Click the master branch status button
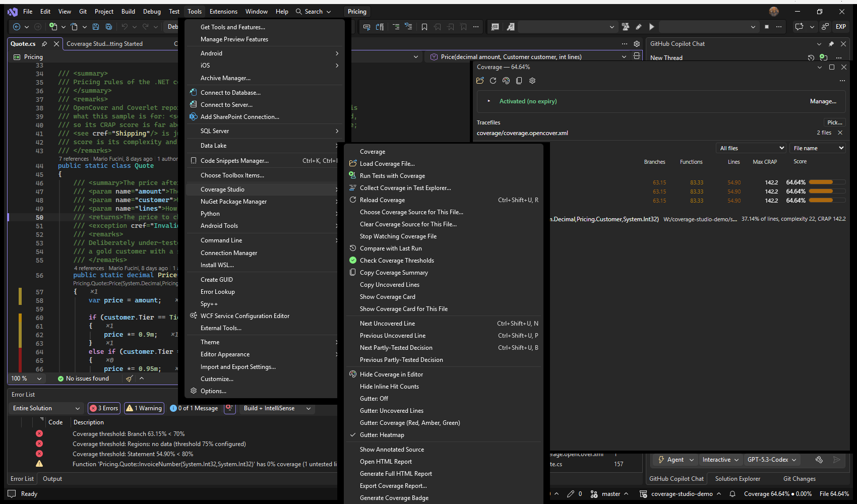This screenshot has width=857, height=504. [609, 494]
